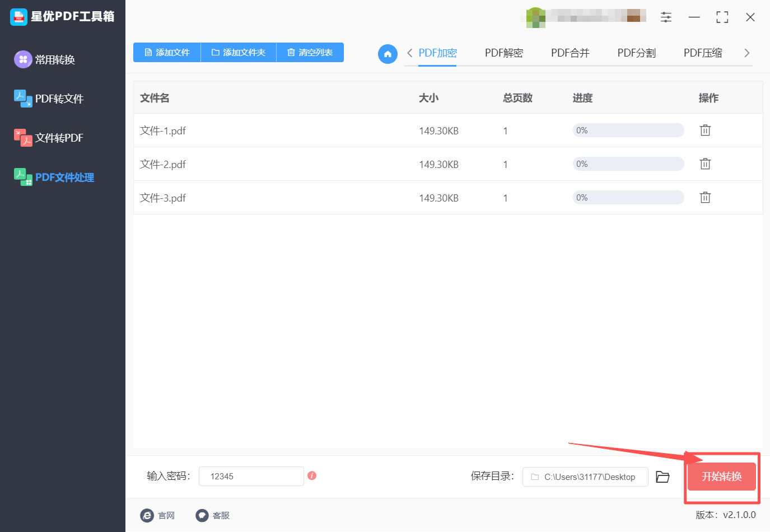Image resolution: width=770 pixels, height=532 pixels.
Task: Click the progress bar of 文件-1.pdf
Action: [x=628, y=130]
